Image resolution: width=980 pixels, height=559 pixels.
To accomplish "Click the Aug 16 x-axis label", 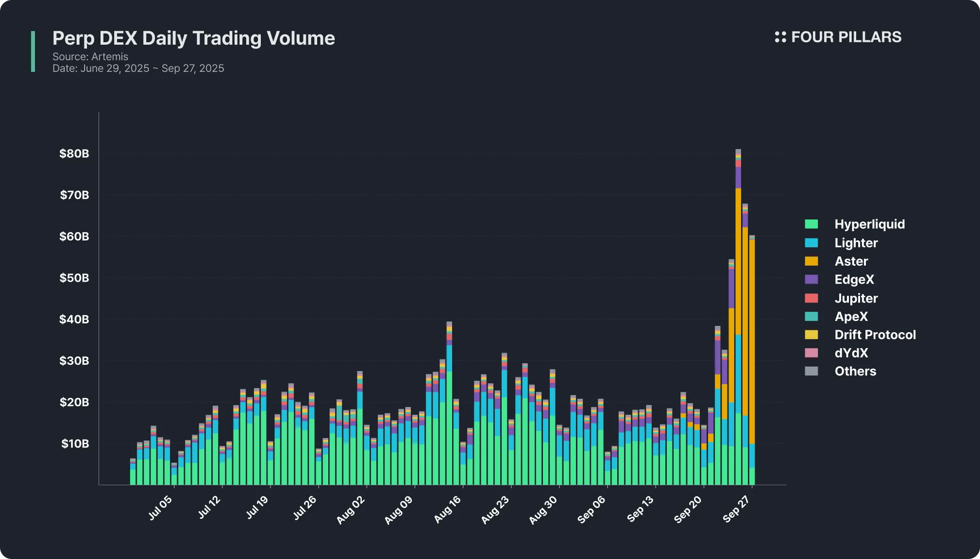I will (447, 509).
